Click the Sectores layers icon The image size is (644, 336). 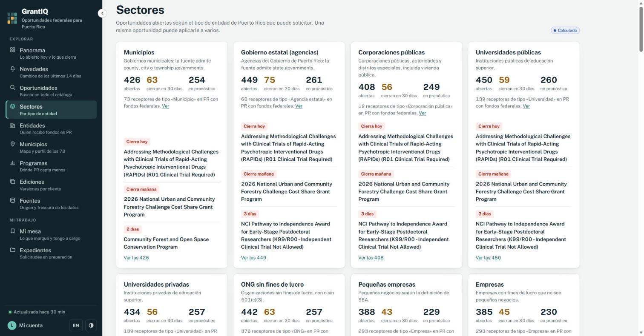pos(13,106)
